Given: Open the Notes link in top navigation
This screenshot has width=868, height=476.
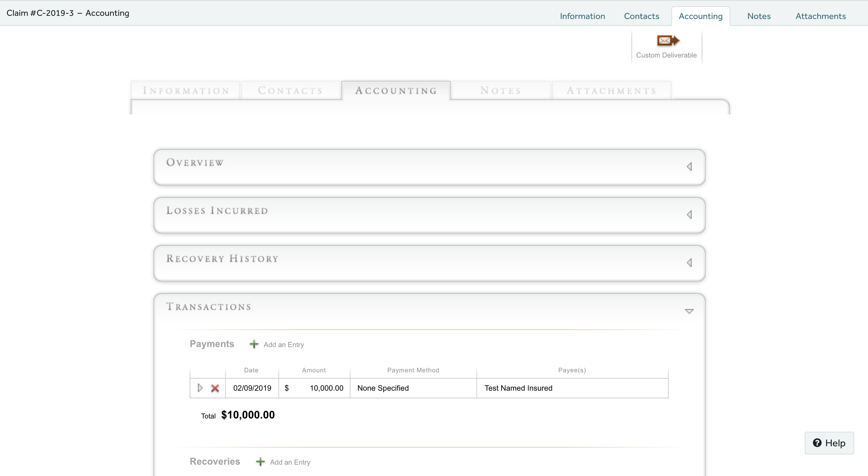Looking at the screenshot, I should pos(759,16).
